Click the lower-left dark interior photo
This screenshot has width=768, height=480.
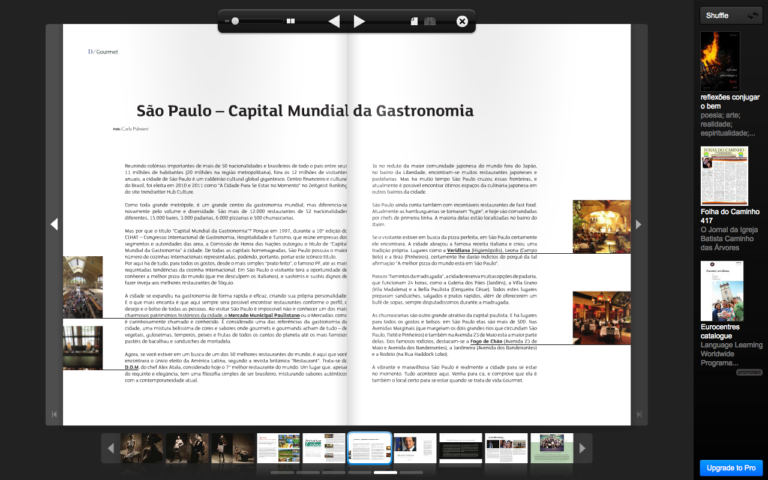[83, 348]
